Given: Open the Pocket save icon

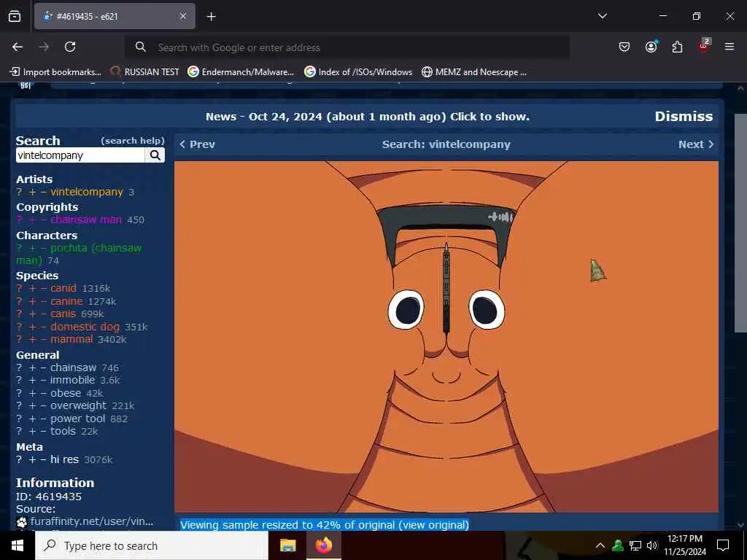Looking at the screenshot, I should tap(624, 47).
